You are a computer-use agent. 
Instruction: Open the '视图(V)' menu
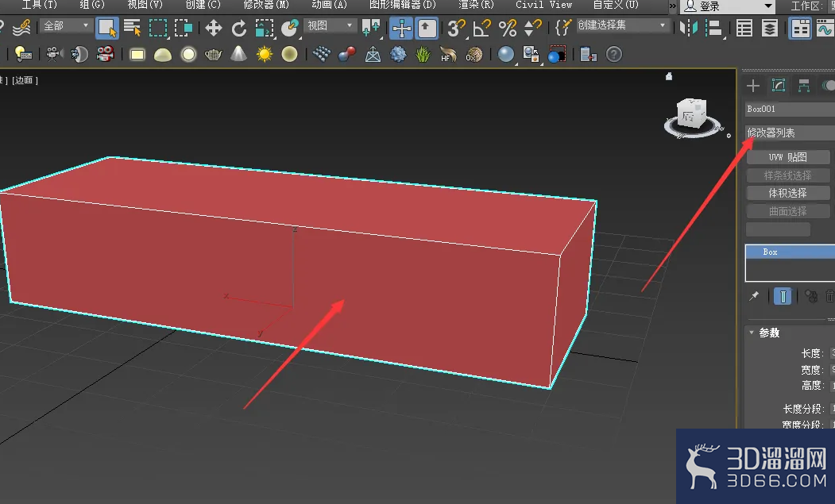[145, 5]
